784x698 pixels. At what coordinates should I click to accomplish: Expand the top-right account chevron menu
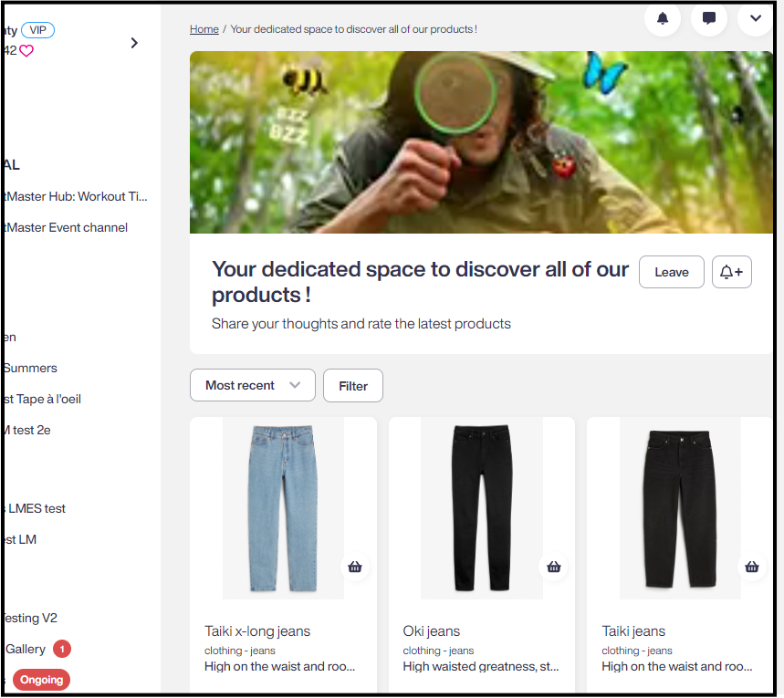tap(755, 18)
